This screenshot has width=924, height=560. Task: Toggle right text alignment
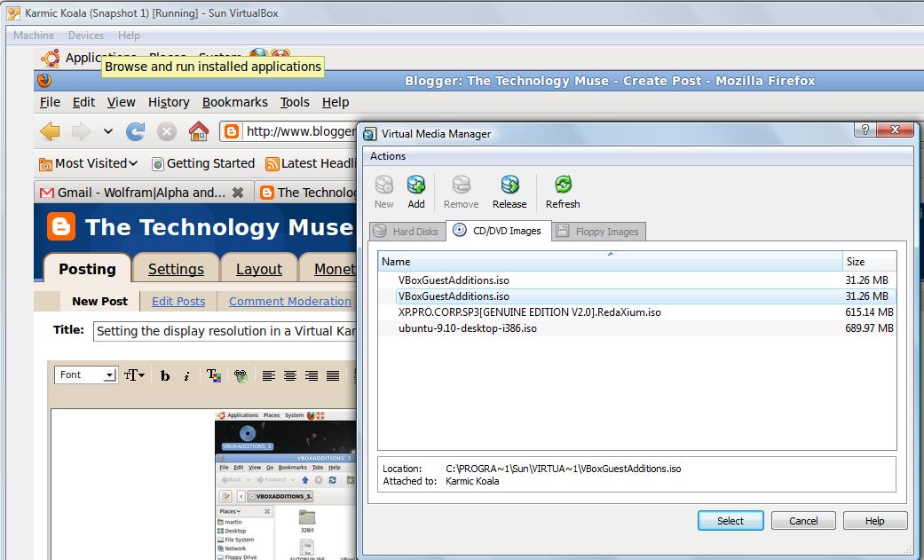tap(310, 375)
